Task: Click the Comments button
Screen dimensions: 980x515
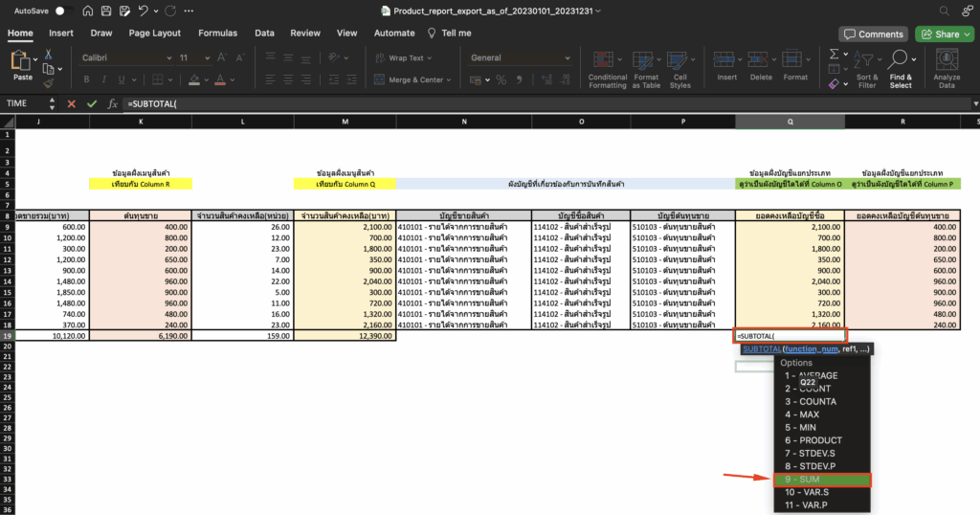Action: (x=873, y=34)
